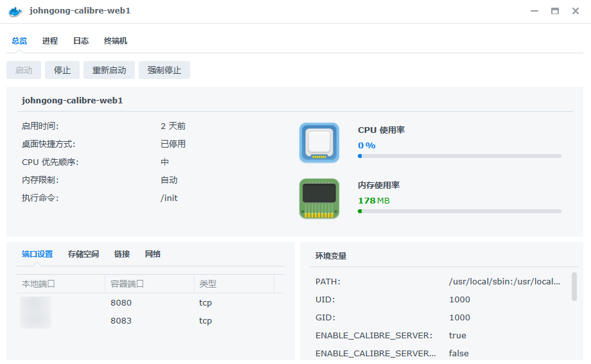Click the 已停用 desktop shortcut value

pyautogui.click(x=173, y=144)
